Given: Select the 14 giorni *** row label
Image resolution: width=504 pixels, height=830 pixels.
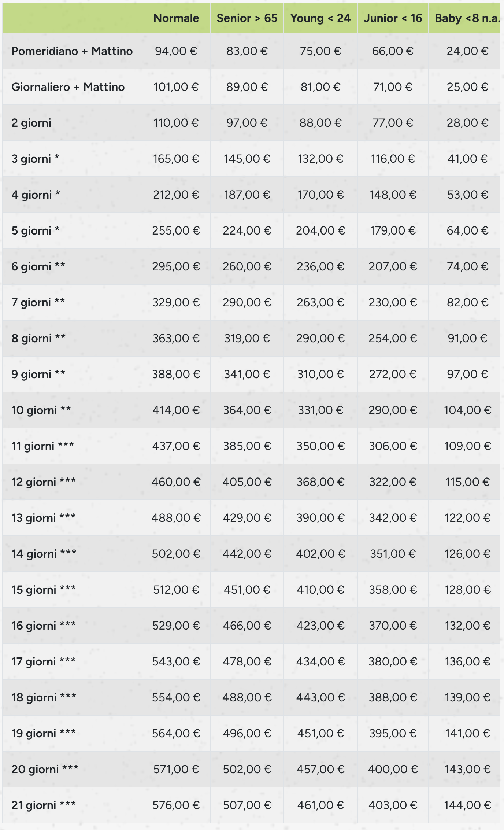Looking at the screenshot, I should (x=44, y=554).
